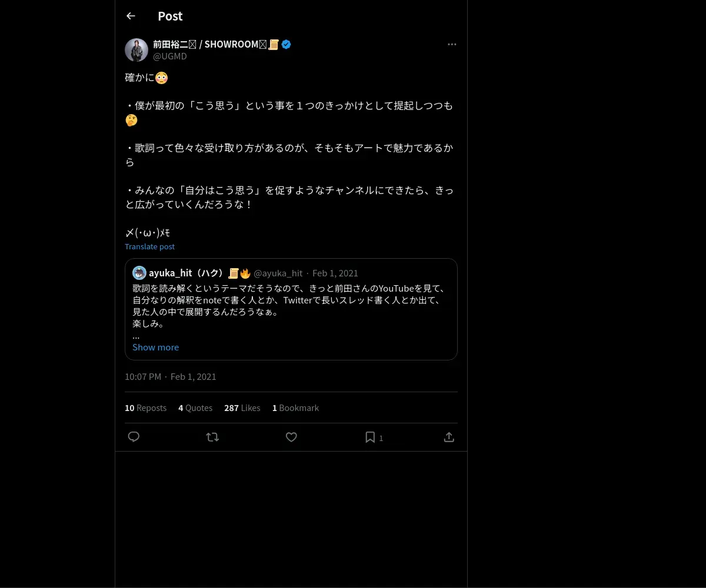706x588 pixels.
Task: Open the UGMD profile avatar
Action: 136,50
